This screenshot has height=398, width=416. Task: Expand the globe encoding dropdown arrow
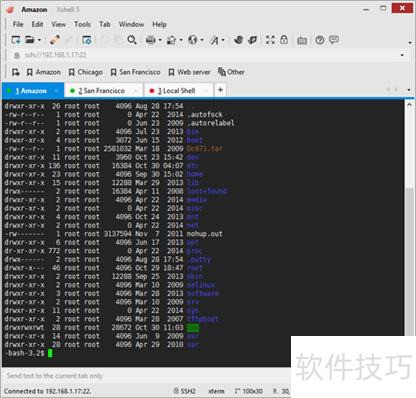202,40
